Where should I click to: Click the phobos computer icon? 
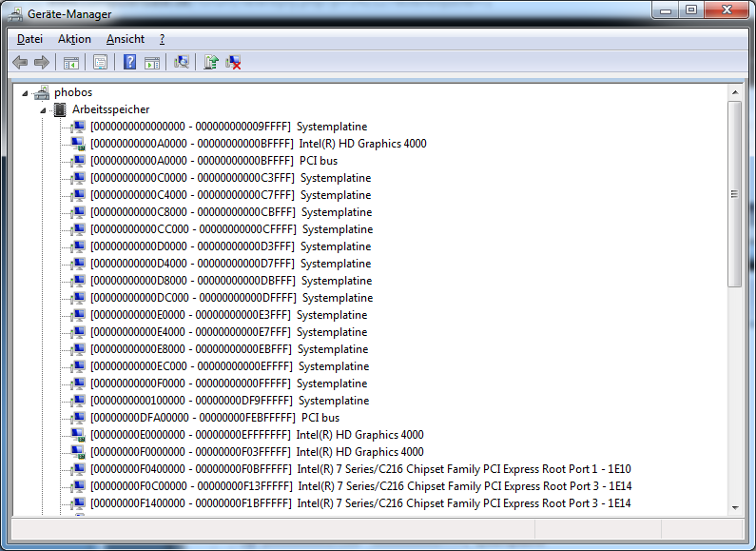tap(42, 92)
